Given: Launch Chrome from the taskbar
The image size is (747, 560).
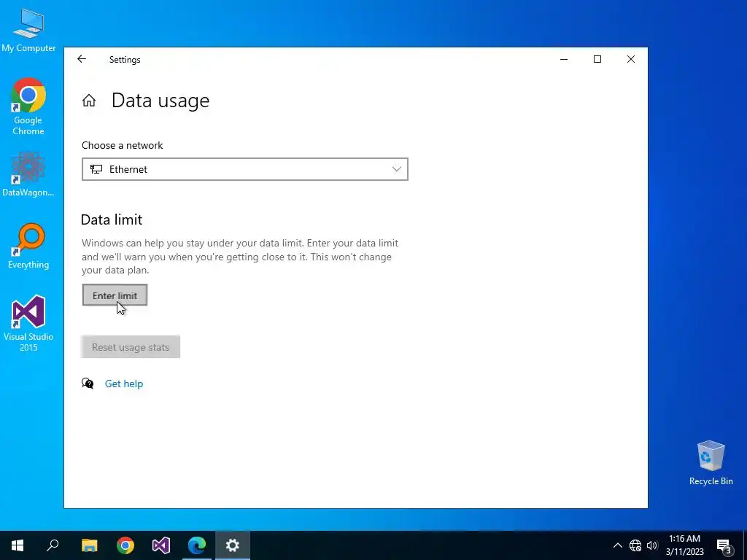Looking at the screenshot, I should (x=125, y=545).
